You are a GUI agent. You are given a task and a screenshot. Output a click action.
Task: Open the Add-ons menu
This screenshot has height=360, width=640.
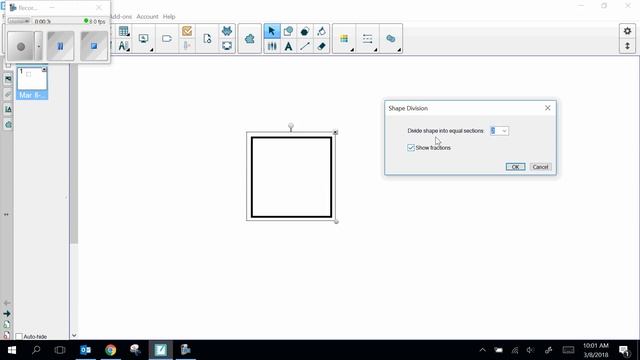121,16
